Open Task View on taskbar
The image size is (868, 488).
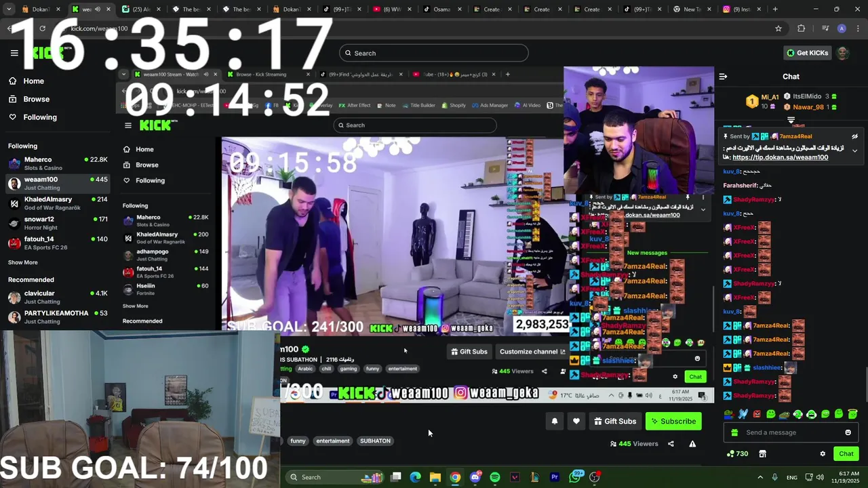click(x=396, y=477)
